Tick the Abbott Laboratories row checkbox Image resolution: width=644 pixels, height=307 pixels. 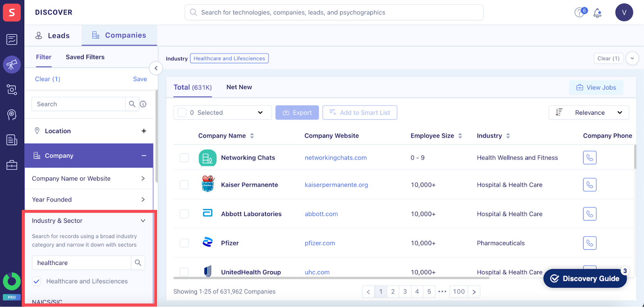pos(184,214)
